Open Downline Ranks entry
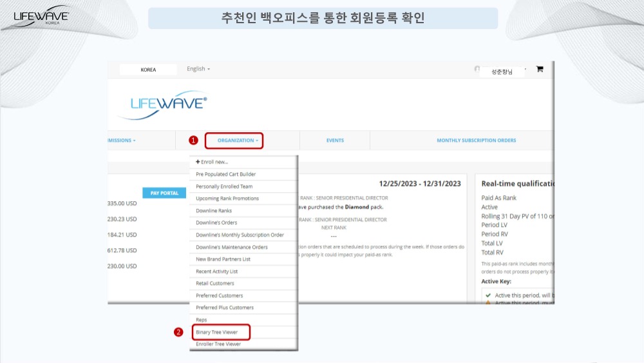The height and width of the screenshot is (363, 644). pyautogui.click(x=214, y=210)
